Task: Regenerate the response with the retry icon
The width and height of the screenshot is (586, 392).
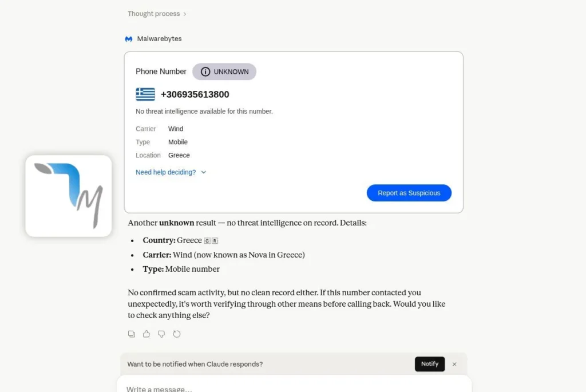Action: (177, 334)
